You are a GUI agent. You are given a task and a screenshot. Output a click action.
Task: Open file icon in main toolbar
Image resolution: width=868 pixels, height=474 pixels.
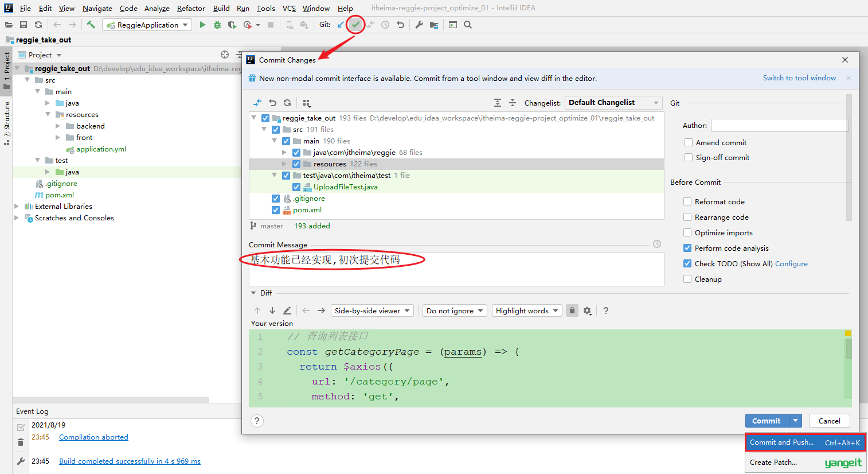(x=9, y=25)
